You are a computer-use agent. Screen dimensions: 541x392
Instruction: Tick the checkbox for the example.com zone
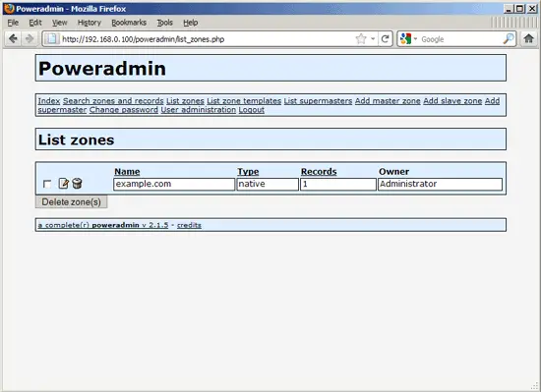coord(47,184)
